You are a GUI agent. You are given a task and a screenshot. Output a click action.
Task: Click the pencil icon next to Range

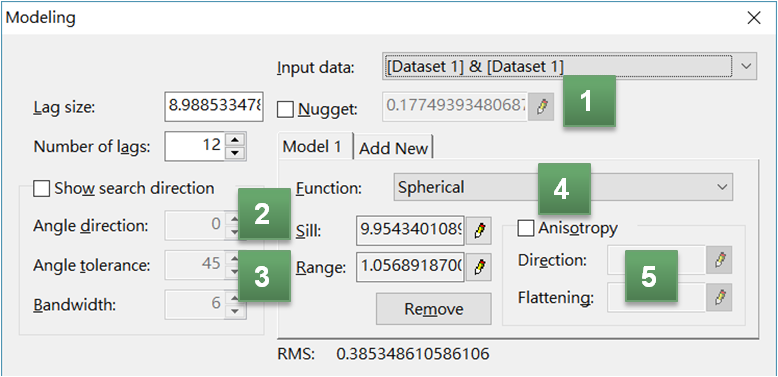pos(478,268)
